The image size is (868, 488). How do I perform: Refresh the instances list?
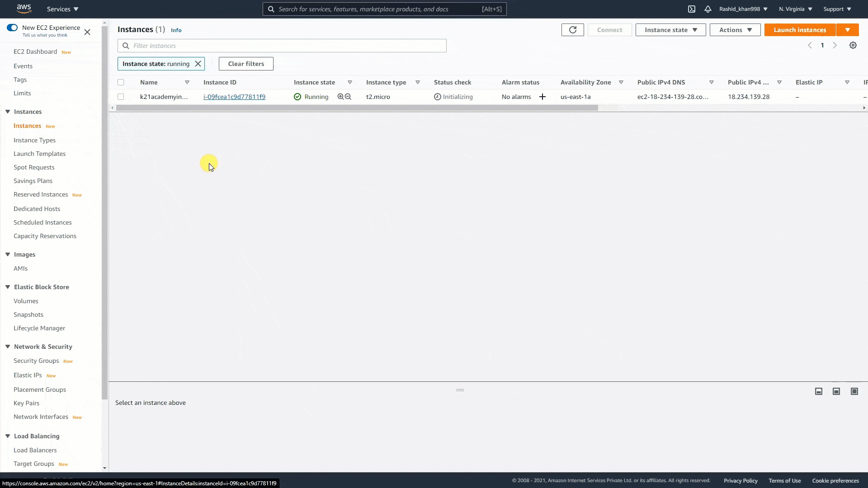click(572, 30)
